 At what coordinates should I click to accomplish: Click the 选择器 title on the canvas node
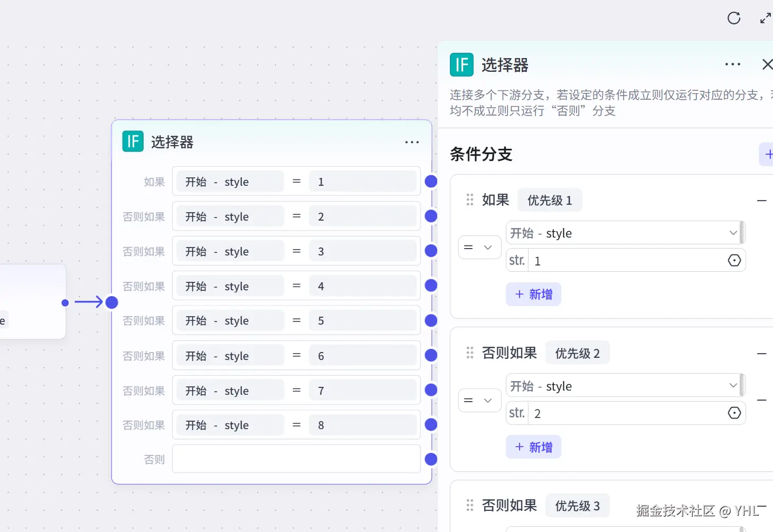(x=172, y=142)
